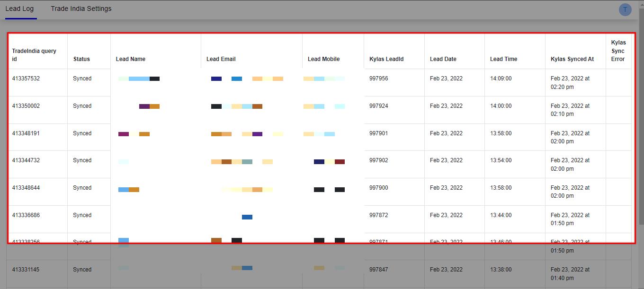Select query id 413348644
Screen dimensions: 644x289
point(26,188)
